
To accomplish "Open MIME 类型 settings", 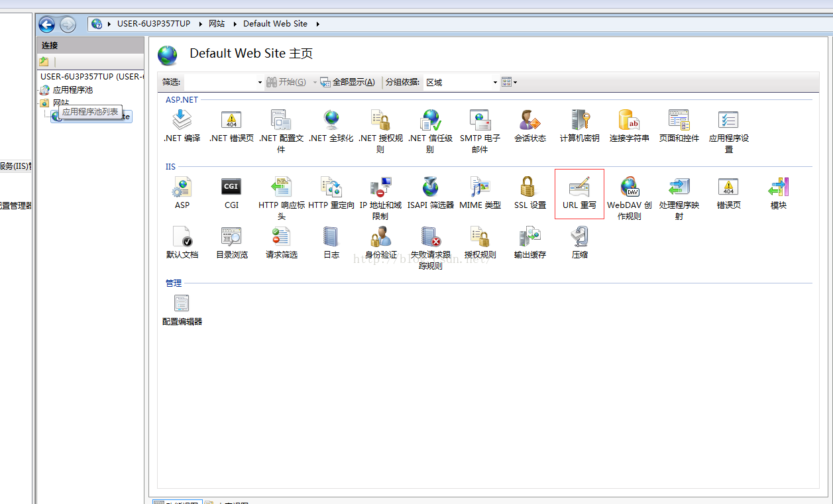I will 480,193.
